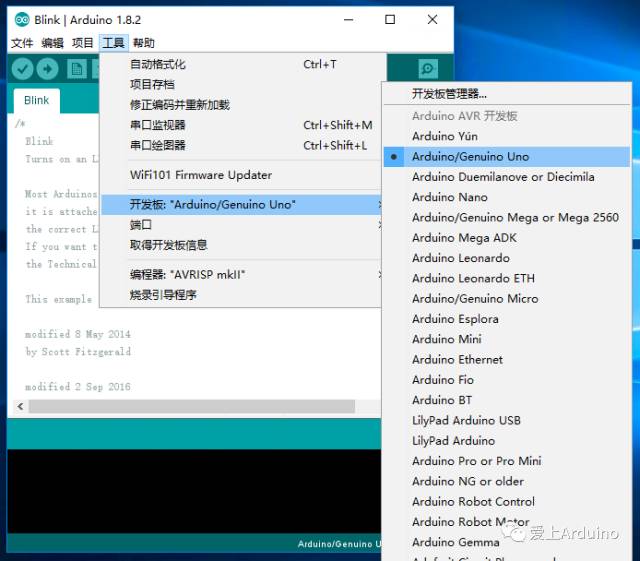
Task: Expand the 端口 submenu
Action: (x=242, y=225)
